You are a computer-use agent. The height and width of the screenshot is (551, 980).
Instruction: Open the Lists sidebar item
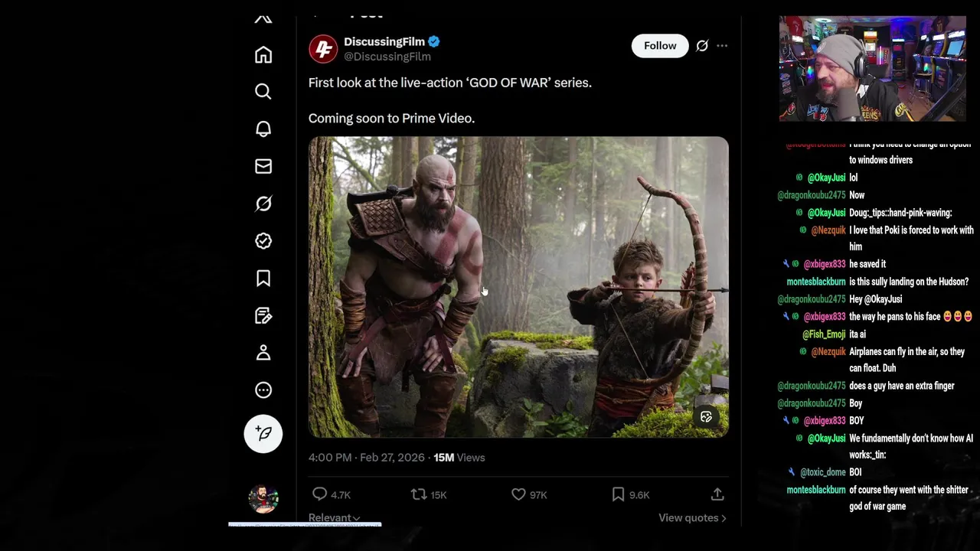[263, 315]
